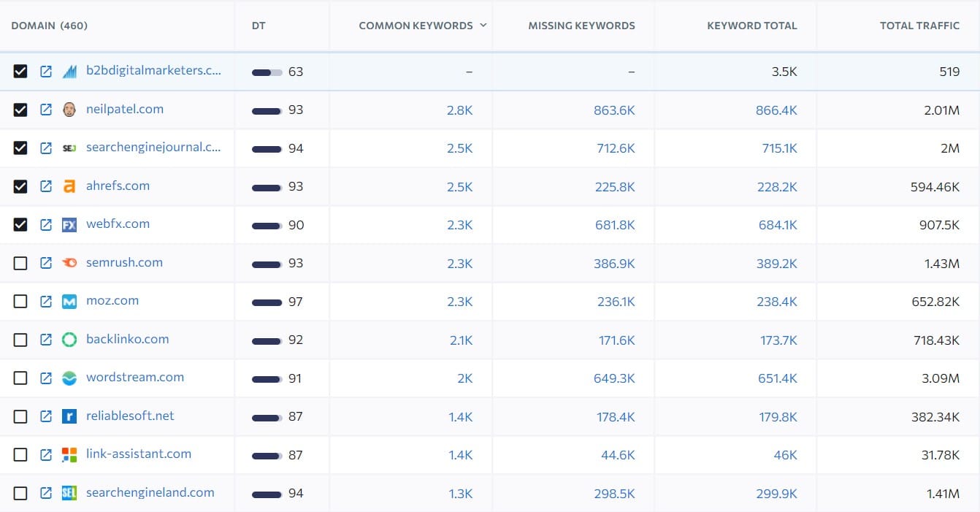Open searchenginejournal external link icon
980x512 pixels.
pos(46,148)
